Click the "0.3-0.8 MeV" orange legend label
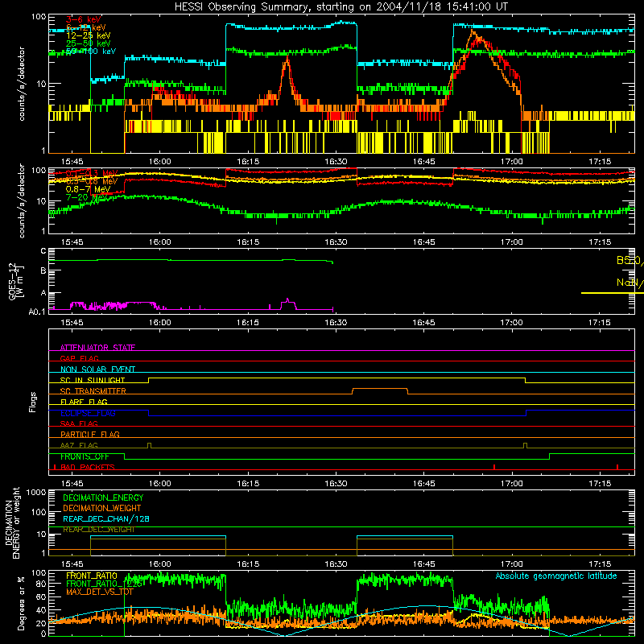644x644 pixels. click(92, 181)
